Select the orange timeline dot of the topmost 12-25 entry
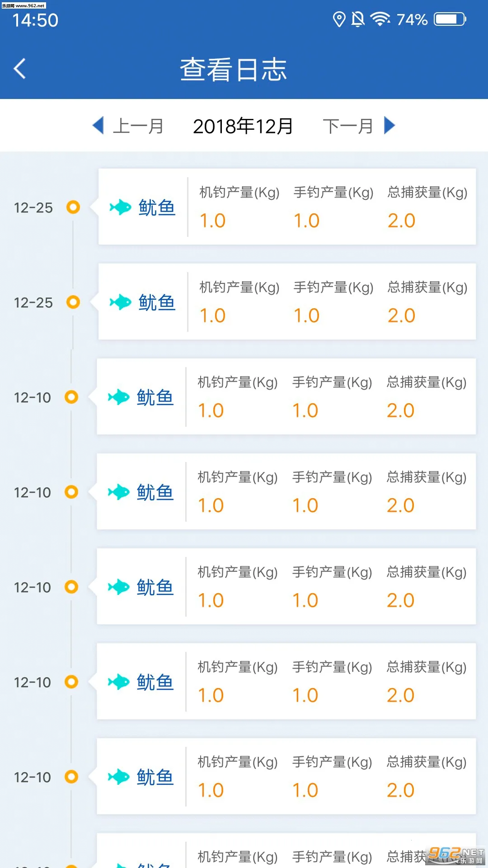Image resolution: width=488 pixels, height=868 pixels. [x=73, y=207]
